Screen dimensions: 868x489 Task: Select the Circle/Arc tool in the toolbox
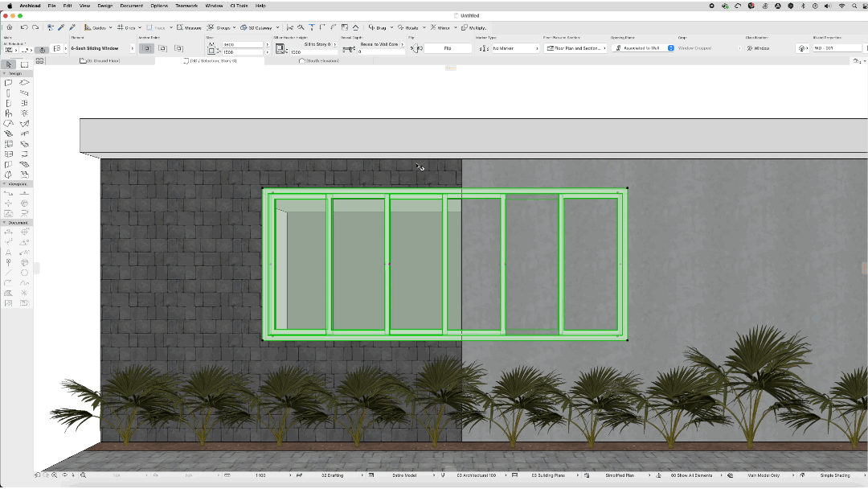(24, 273)
